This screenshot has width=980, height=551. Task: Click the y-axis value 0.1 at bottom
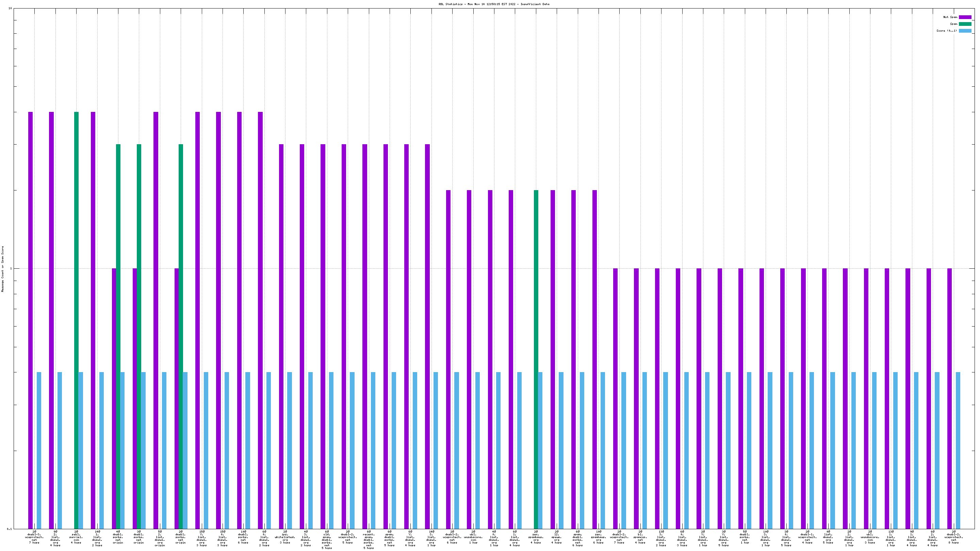coord(10,529)
